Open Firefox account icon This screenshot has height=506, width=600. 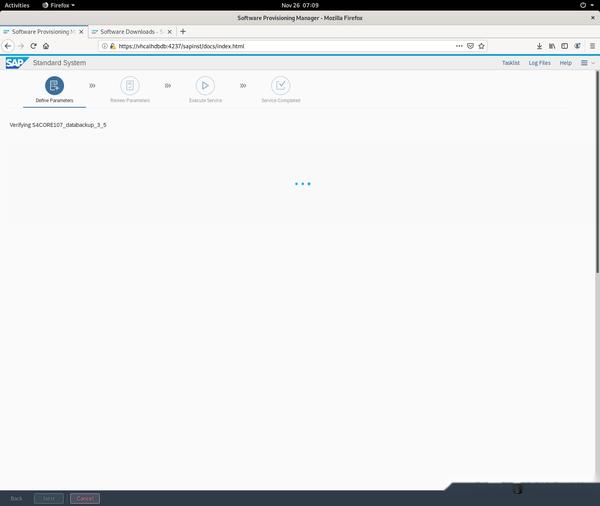pyautogui.click(x=577, y=46)
